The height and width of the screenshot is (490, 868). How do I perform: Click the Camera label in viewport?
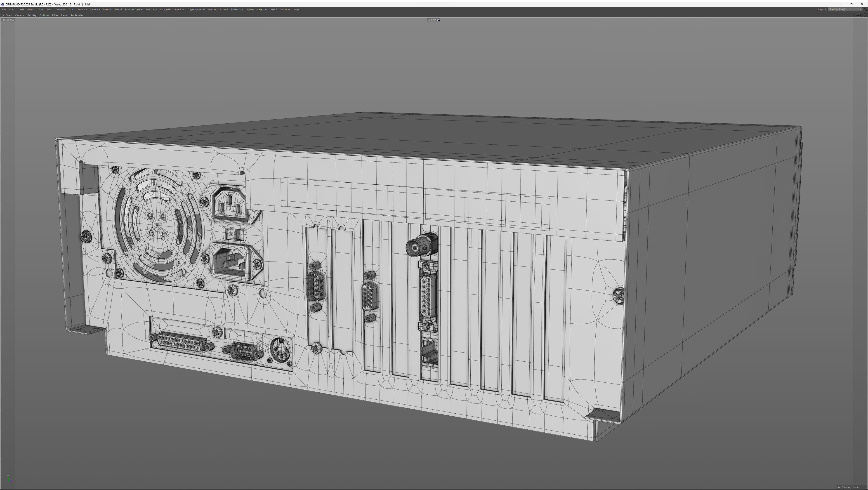(x=432, y=20)
